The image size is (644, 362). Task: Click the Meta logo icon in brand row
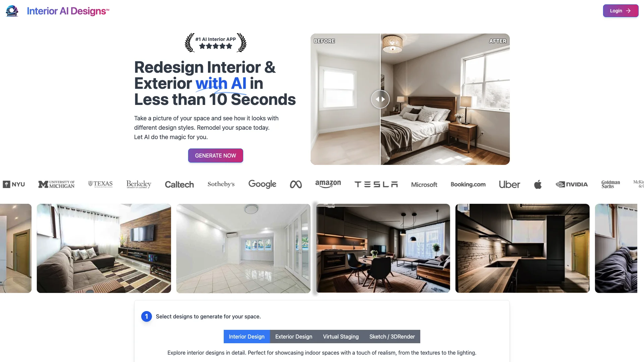[296, 184]
